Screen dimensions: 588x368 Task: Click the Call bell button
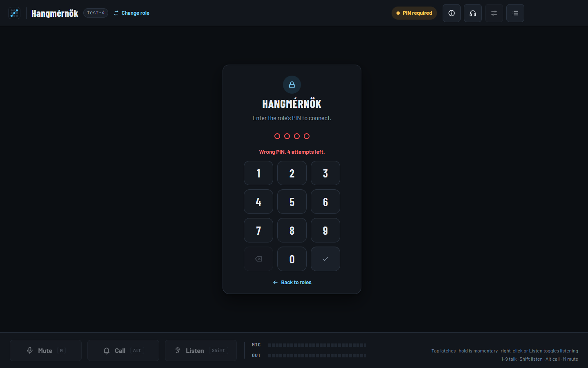123,350
